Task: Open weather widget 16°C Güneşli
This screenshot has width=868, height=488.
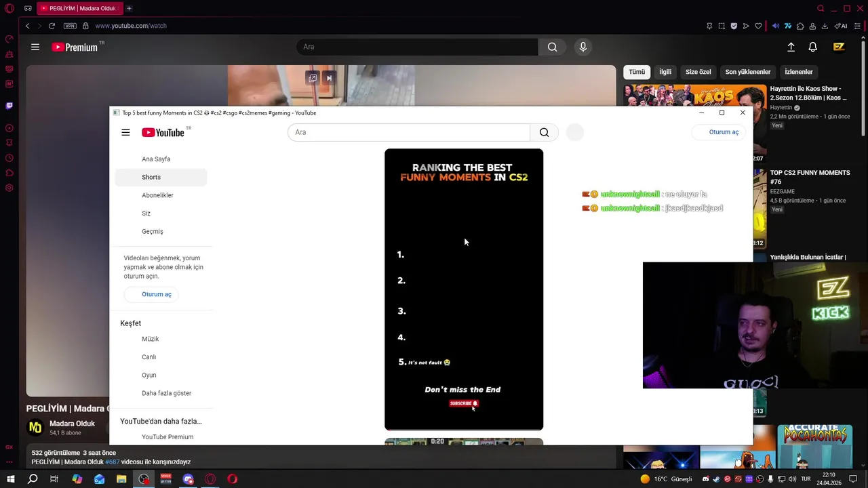Action: [x=666, y=479]
